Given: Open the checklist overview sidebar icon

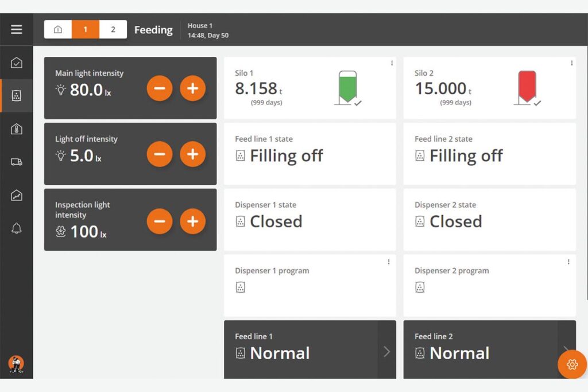Looking at the screenshot, I should pyautogui.click(x=17, y=63).
